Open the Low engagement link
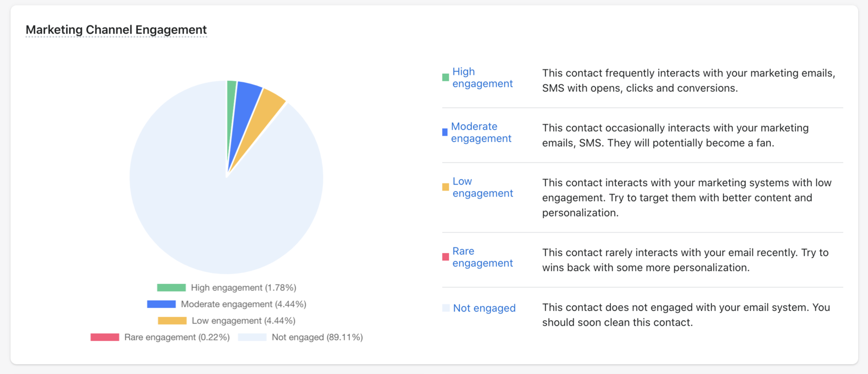The image size is (868, 374). click(482, 187)
